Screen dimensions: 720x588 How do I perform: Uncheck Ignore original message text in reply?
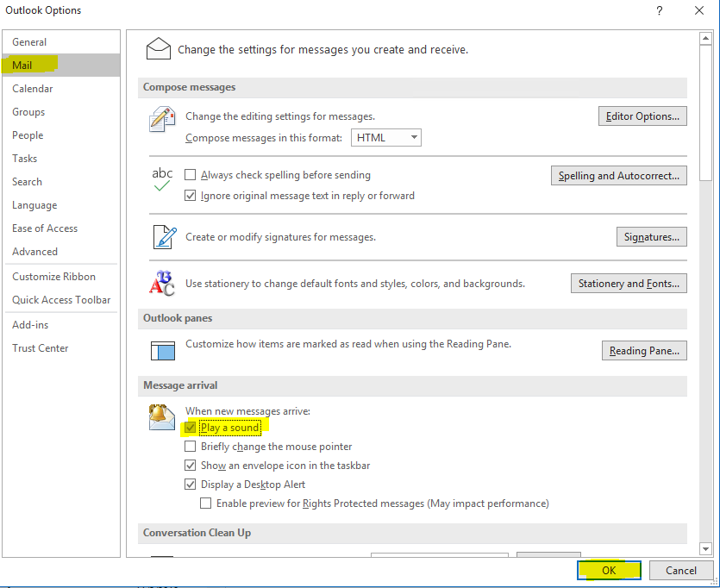[190, 196]
